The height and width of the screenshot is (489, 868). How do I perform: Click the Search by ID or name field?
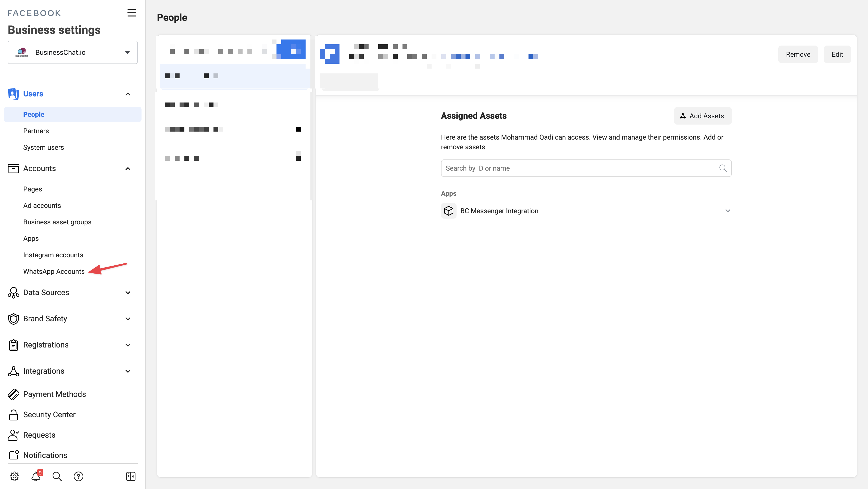coord(586,168)
